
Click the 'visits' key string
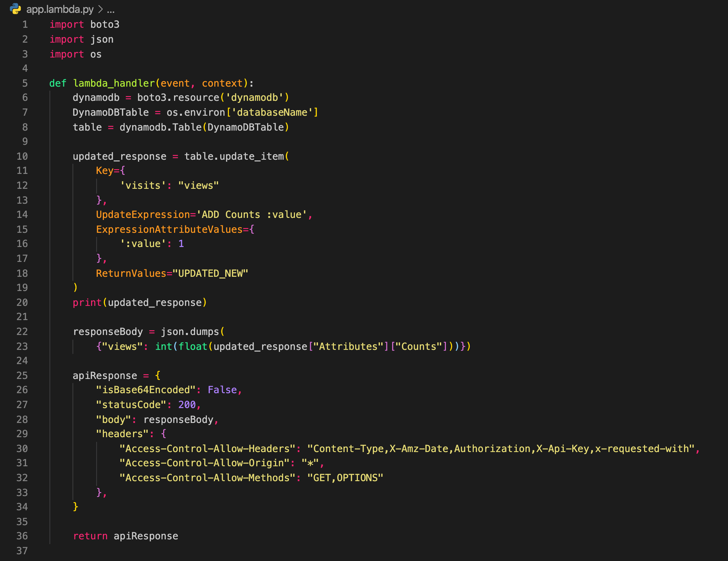(143, 185)
